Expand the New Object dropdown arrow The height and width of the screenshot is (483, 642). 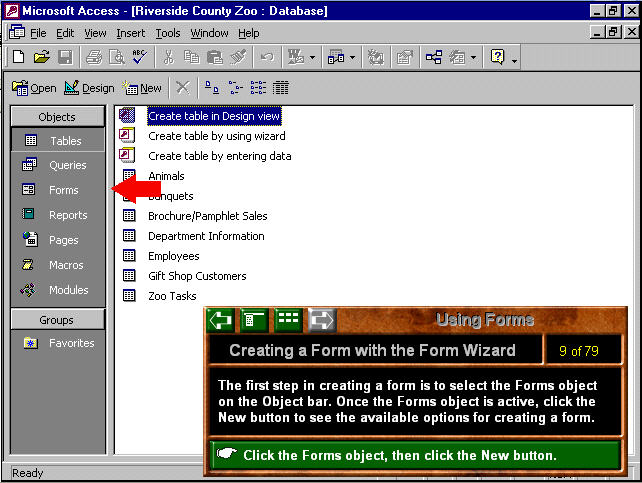pos(473,57)
